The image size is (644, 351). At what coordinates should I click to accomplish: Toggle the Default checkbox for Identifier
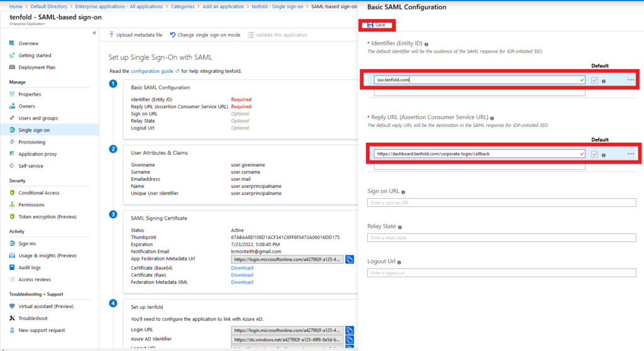click(x=594, y=81)
